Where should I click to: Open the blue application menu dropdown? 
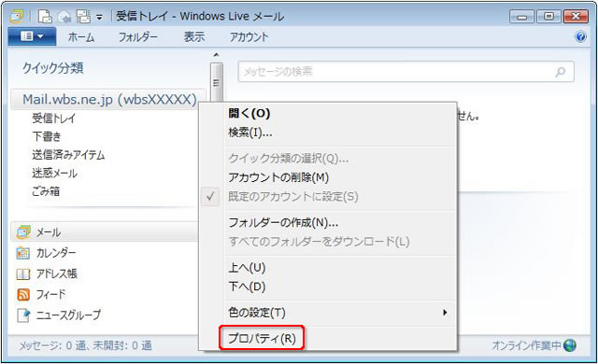pos(32,36)
